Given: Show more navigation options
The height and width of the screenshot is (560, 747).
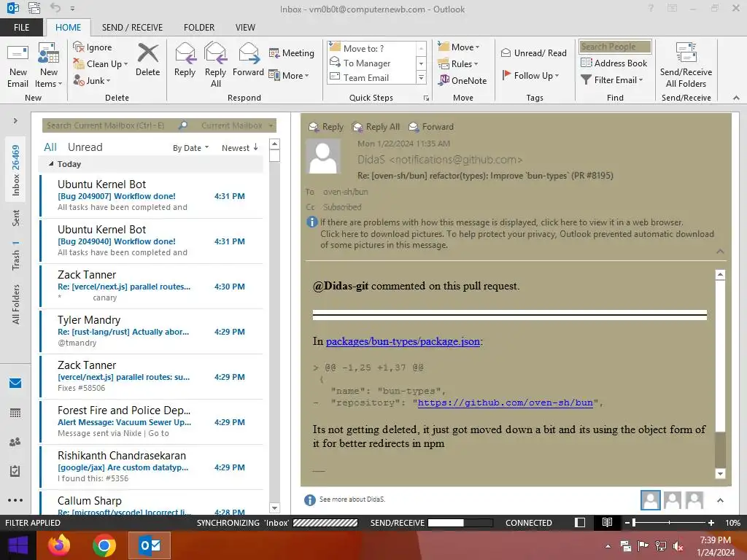Looking at the screenshot, I should coord(15,500).
